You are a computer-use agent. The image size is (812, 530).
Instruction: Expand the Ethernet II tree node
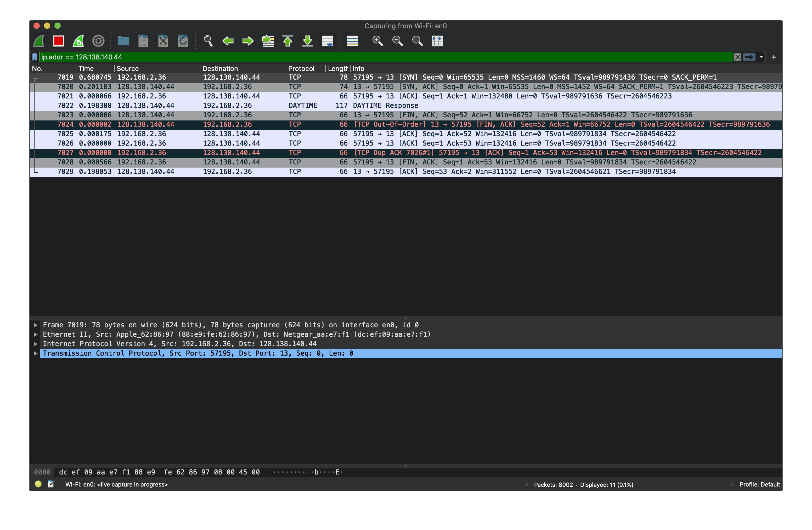(x=35, y=334)
